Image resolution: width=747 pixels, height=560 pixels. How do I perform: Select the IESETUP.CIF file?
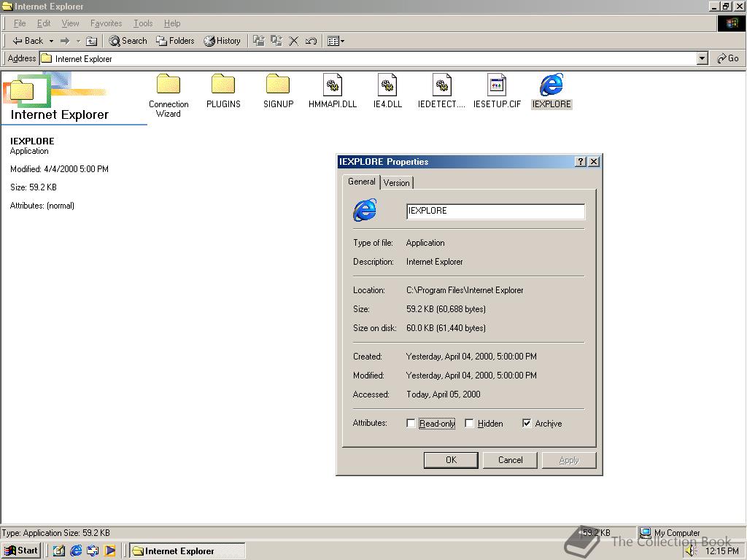coord(497,91)
